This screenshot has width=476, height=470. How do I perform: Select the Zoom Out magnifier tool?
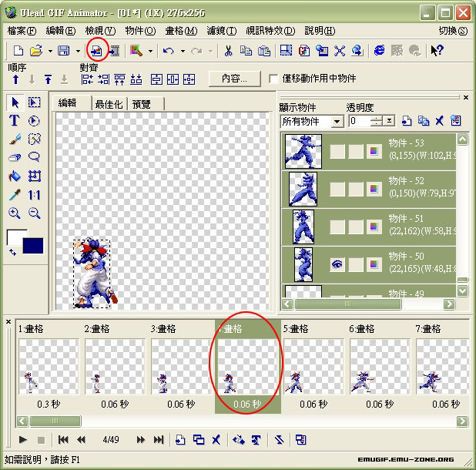coord(35,213)
